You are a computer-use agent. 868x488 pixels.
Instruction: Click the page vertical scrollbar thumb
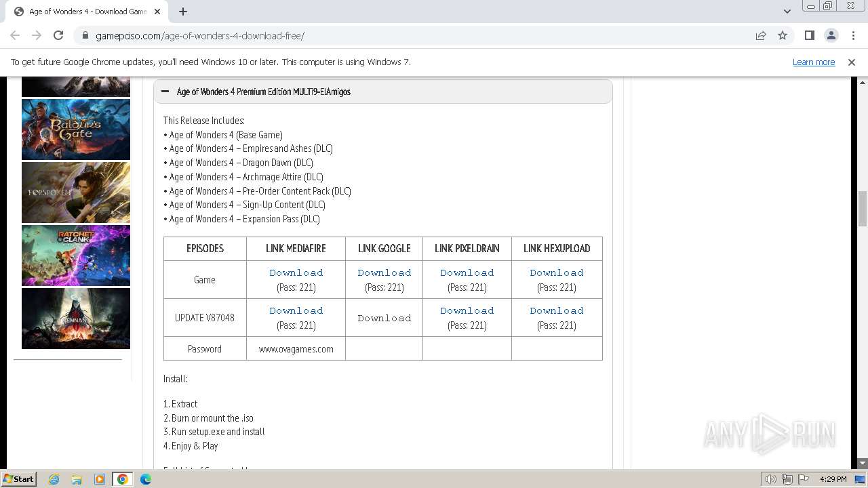863,209
